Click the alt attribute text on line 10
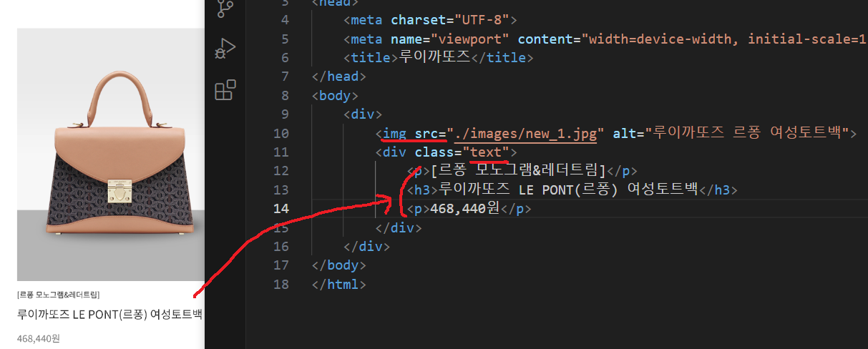Image resolution: width=868 pixels, height=349 pixels. tap(731, 132)
